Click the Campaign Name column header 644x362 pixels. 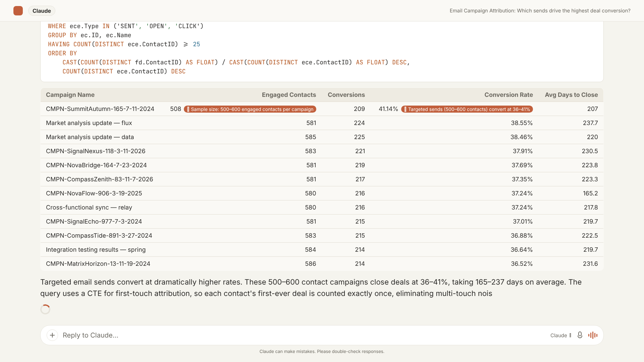70,95
